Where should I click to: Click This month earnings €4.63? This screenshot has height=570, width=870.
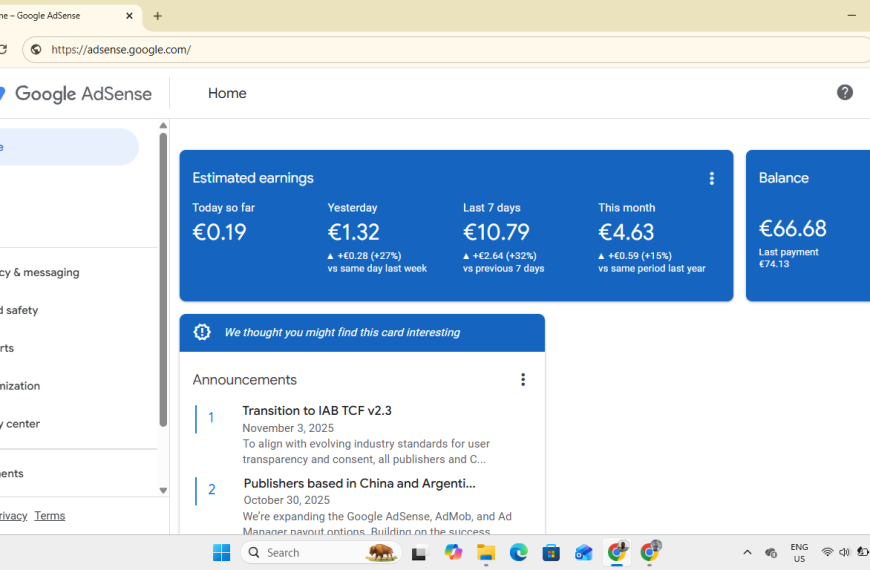pyautogui.click(x=626, y=232)
